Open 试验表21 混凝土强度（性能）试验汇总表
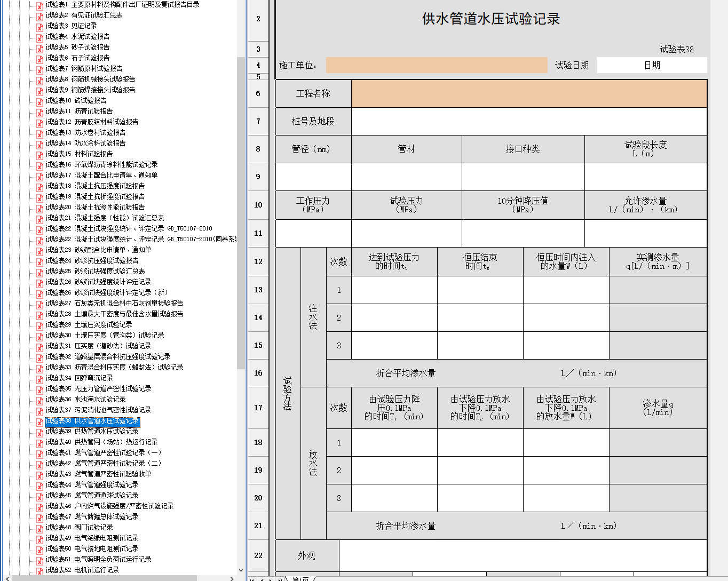This screenshot has height=581, width=728. (x=105, y=218)
